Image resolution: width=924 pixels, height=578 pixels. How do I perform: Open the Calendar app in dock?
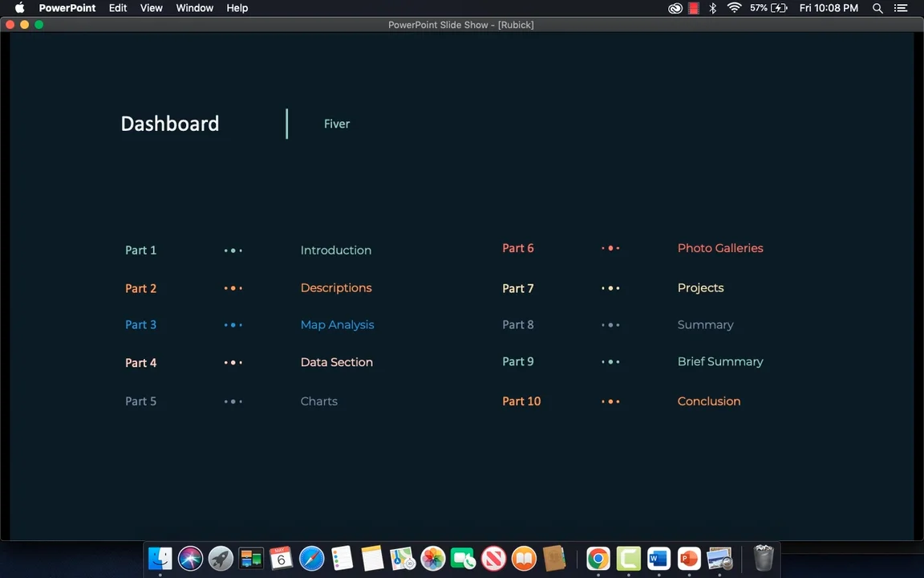(281, 558)
